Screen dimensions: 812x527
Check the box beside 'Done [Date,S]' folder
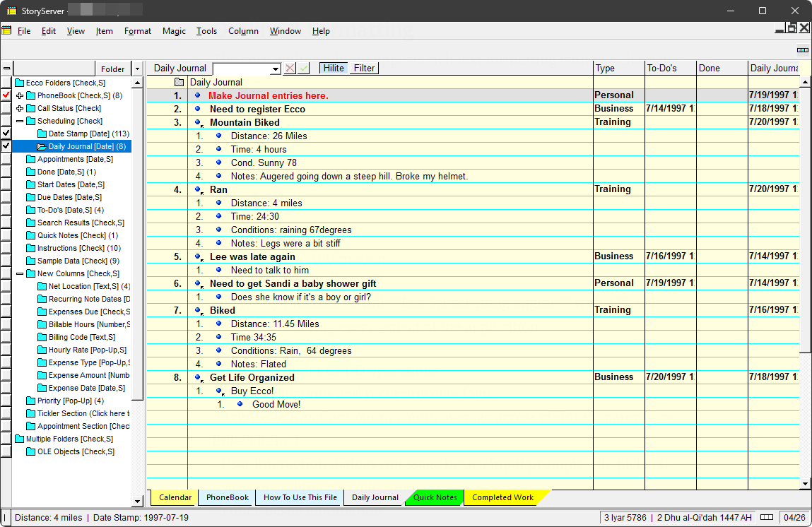6,172
